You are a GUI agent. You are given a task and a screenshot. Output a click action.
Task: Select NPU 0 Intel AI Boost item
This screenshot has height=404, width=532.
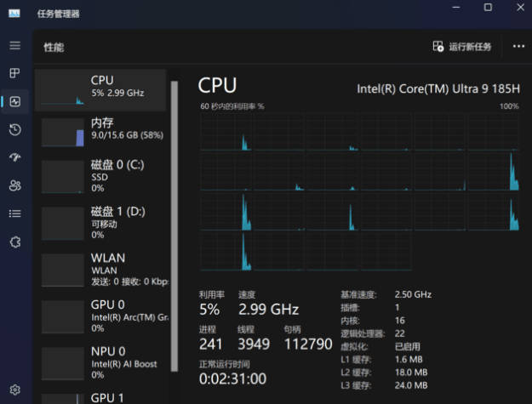(100, 363)
